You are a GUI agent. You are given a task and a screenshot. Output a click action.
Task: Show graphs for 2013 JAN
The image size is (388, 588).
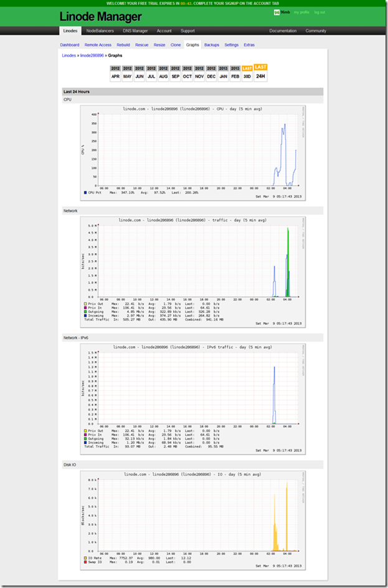(x=223, y=73)
